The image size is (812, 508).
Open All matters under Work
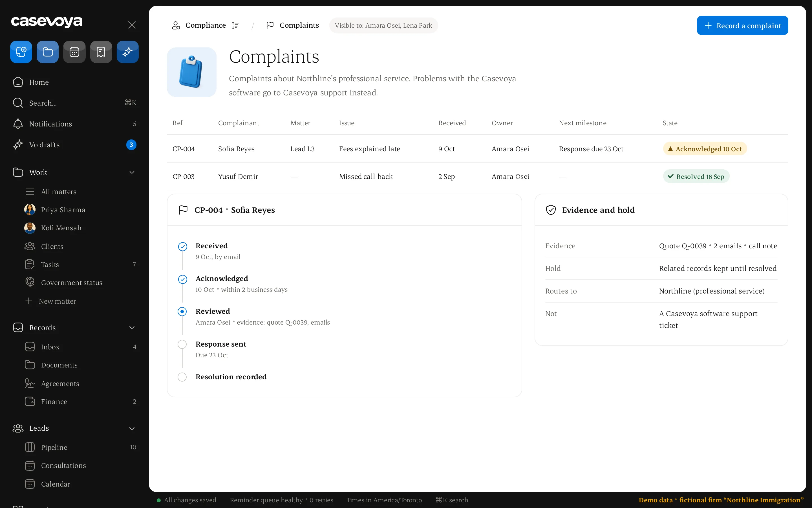[80, 192]
